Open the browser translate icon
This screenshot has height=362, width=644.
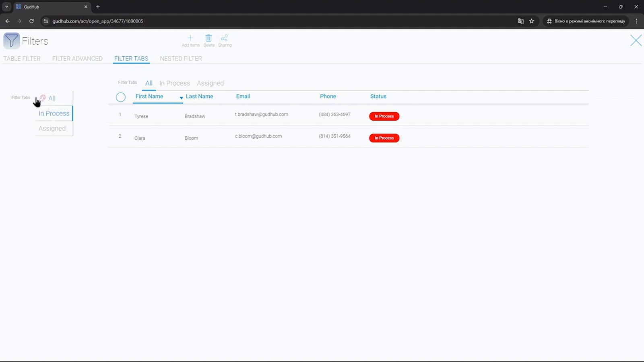pos(520,21)
